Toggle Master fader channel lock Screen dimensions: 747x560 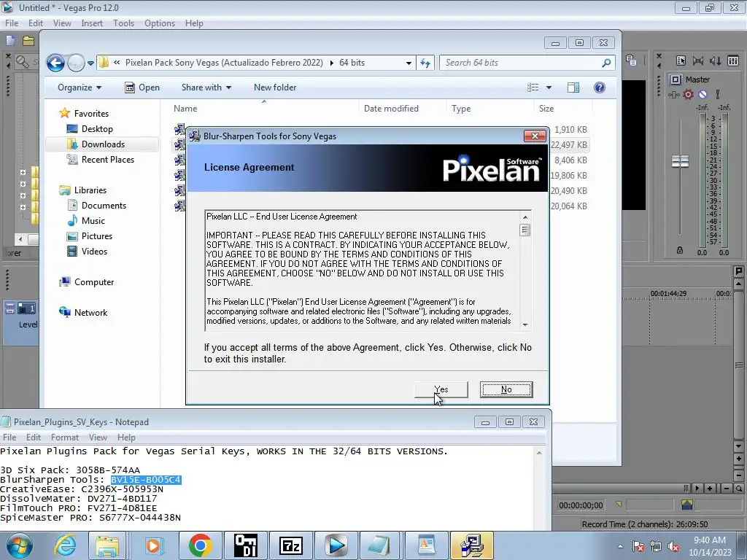[680, 251]
